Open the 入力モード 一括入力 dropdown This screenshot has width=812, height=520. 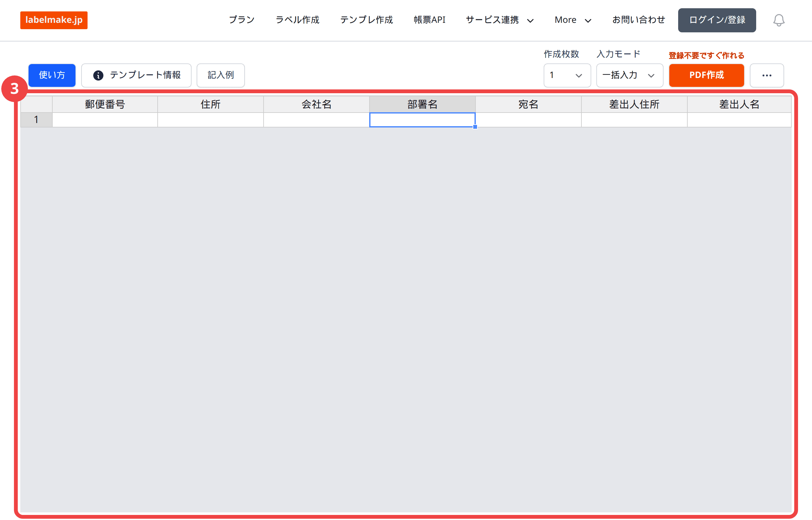pyautogui.click(x=630, y=75)
